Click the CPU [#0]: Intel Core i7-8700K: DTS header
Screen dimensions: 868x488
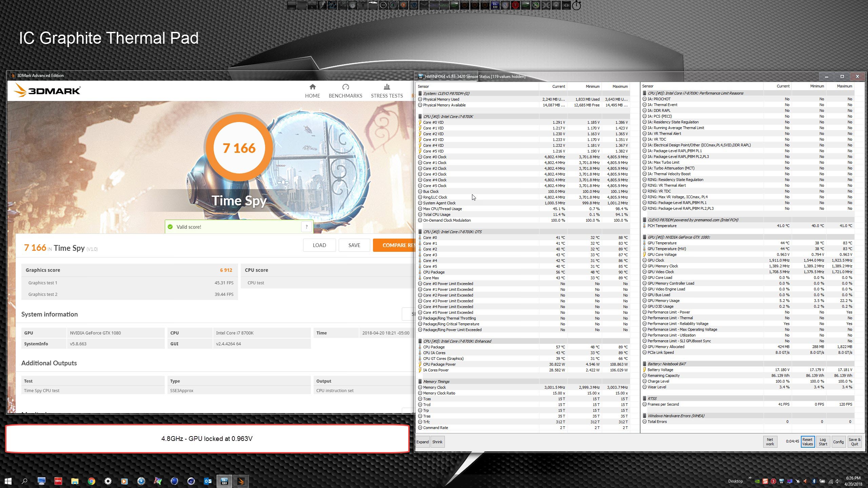tap(524, 232)
